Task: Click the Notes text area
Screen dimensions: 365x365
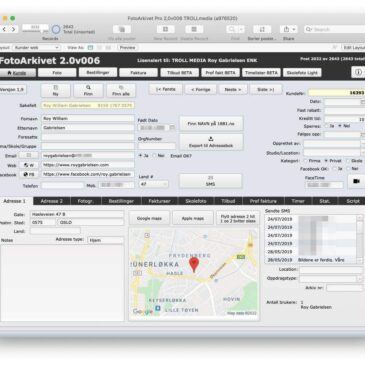Action: coord(62,283)
